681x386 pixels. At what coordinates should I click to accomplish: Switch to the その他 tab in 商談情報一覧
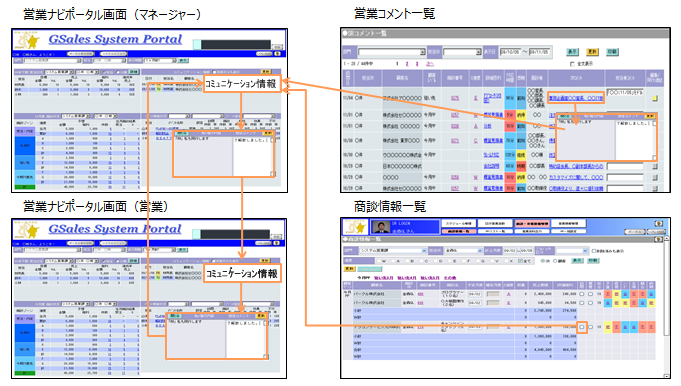[450, 278]
